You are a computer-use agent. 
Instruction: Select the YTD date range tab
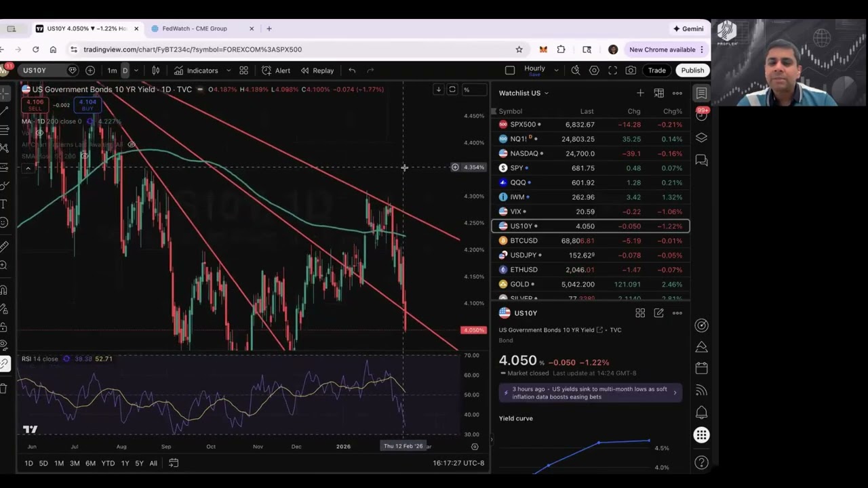(x=108, y=464)
